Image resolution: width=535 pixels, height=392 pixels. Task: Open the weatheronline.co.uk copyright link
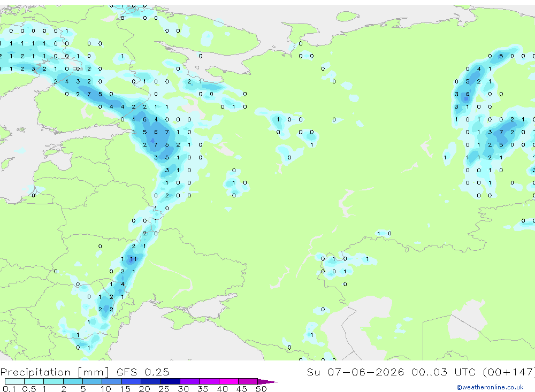click(490, 387)
